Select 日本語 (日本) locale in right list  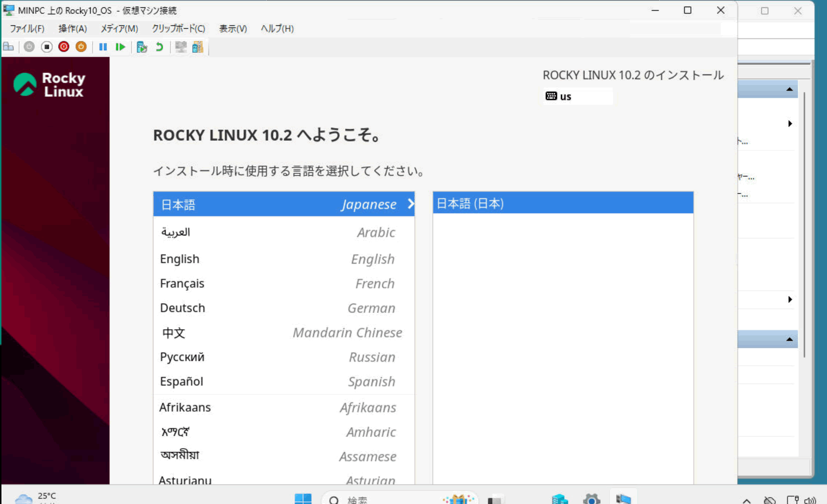[563, 203]
